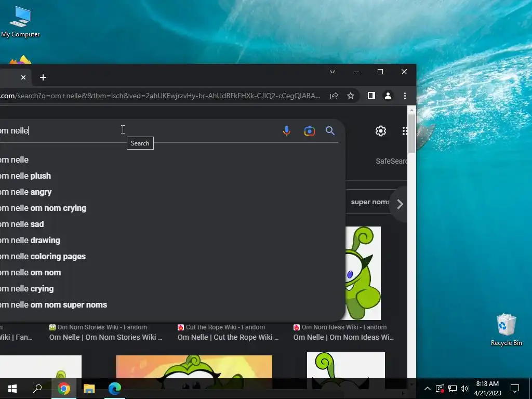Toggle Chrome side panel icon
Viewport: 532px width, 399px height.
371,96
